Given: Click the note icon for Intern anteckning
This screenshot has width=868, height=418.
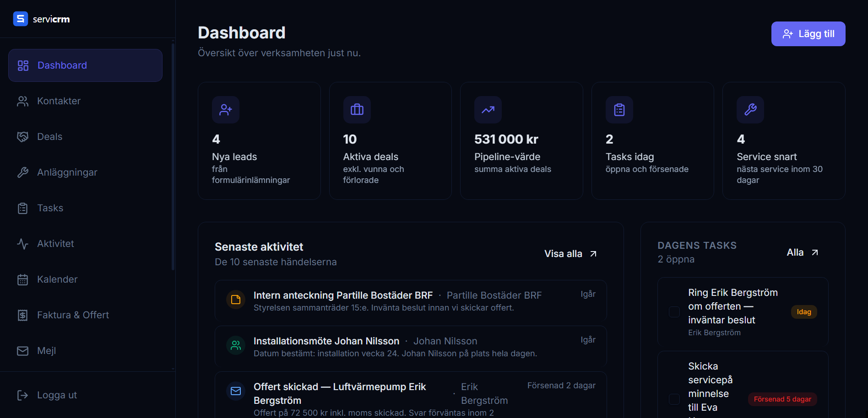Looking at the screenshot, I should tap(236, 300).
